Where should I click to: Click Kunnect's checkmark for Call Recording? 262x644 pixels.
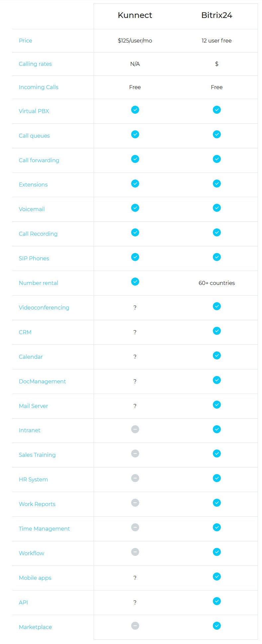[135, 232]
